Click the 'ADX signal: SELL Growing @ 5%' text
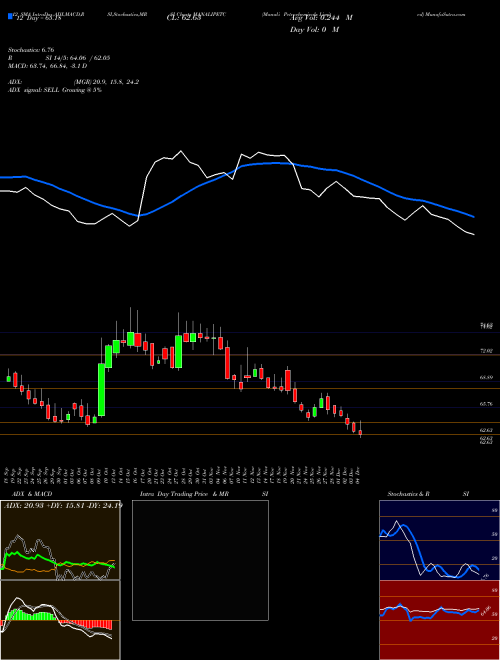500x660 pixels. pyautogui.click(x=55, y=90)
